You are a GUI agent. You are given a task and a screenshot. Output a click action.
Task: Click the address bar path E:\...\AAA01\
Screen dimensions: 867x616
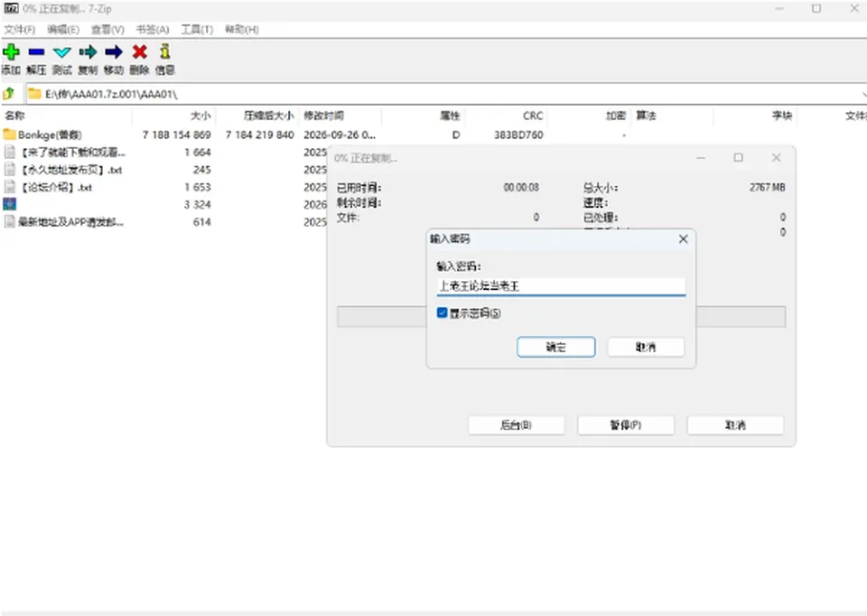coord(110,94)
